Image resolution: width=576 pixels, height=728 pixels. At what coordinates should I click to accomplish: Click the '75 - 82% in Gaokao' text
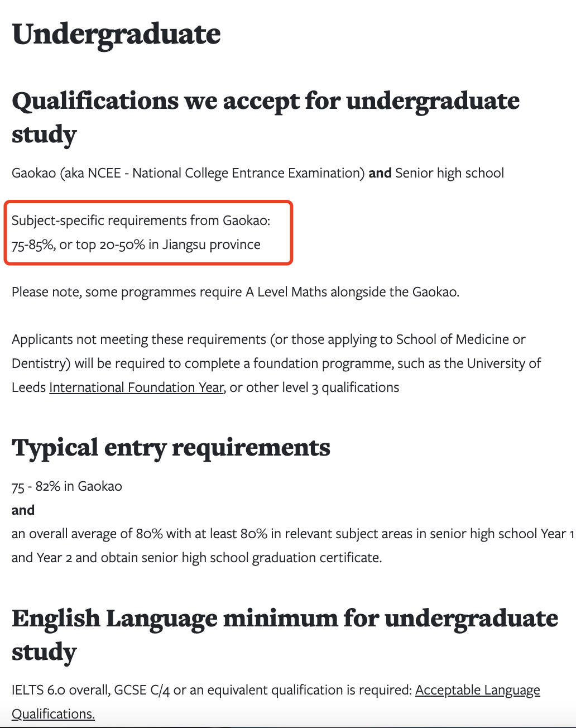tap(67, 486)
